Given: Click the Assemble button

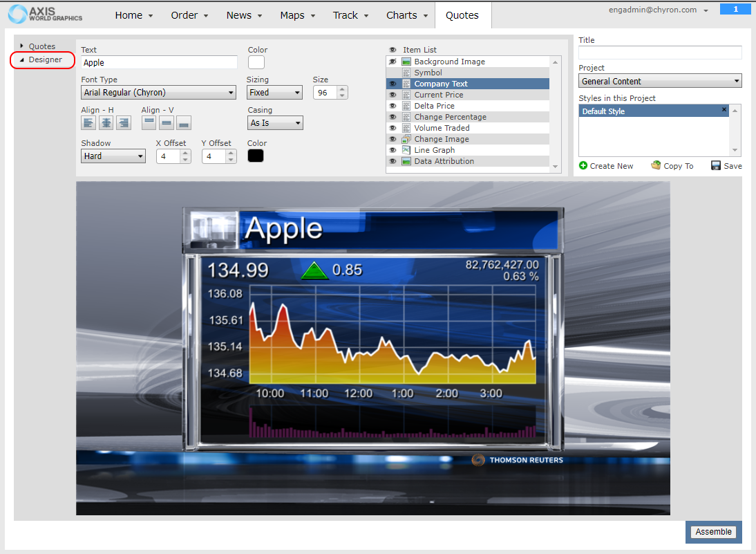Looking at the screenshot, I should tap(713, 532).
